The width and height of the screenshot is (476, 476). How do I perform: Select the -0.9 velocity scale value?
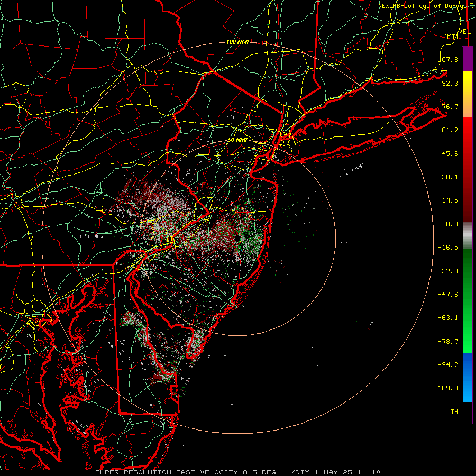[450, 224]
